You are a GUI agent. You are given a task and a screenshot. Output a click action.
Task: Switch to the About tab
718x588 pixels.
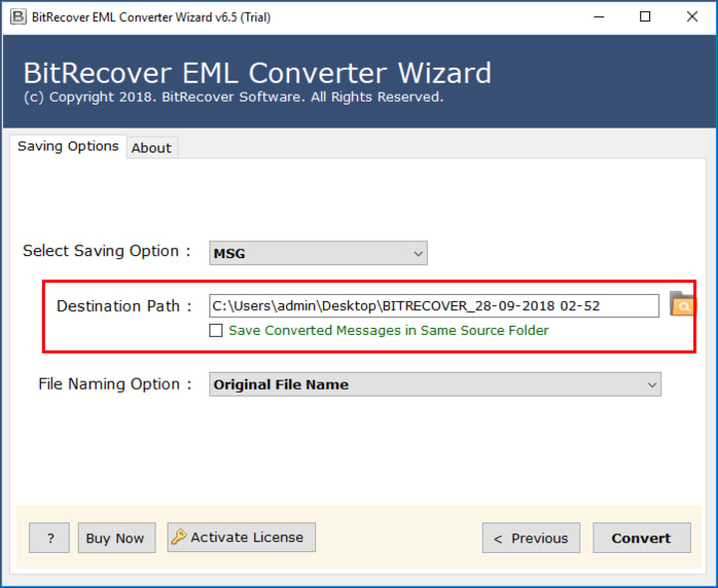pyautogui.click(x=152, y=147)
